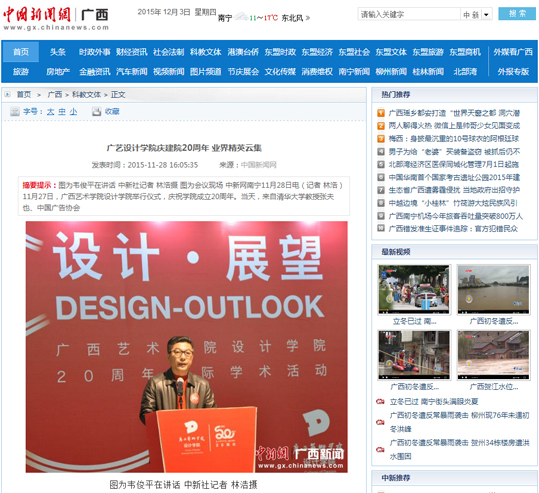Screen dimensions: 539x493
Task: Select small font size 小
Action: (x=73, y=112)
